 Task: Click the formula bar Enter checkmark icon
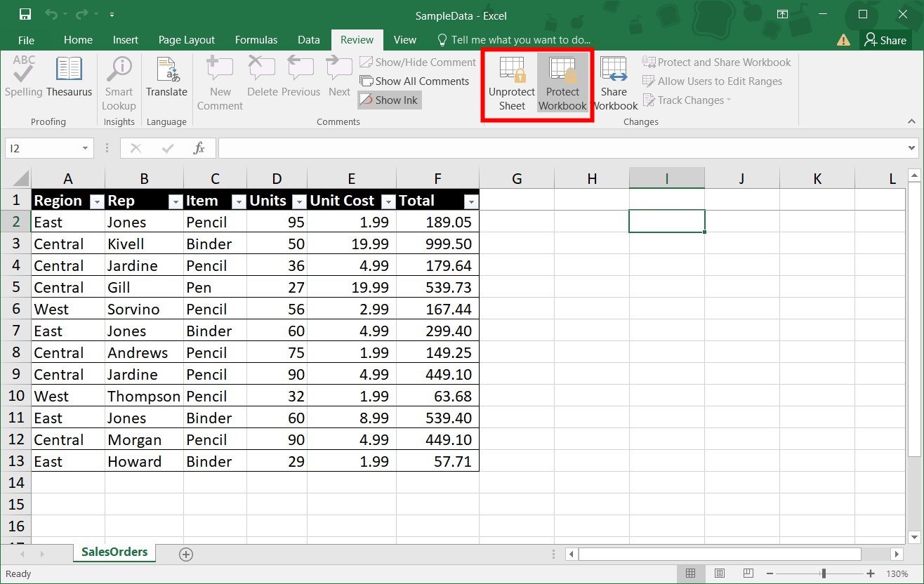tap(168, 148)
